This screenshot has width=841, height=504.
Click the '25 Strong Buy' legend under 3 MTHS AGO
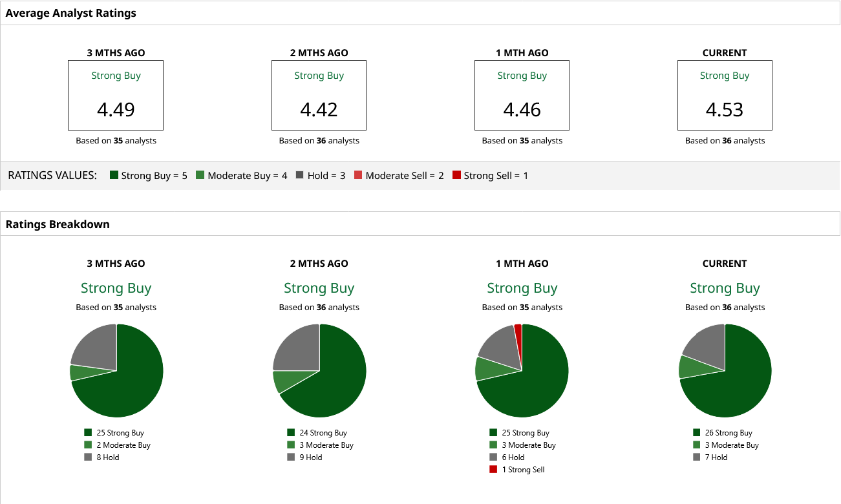(114, 433)
